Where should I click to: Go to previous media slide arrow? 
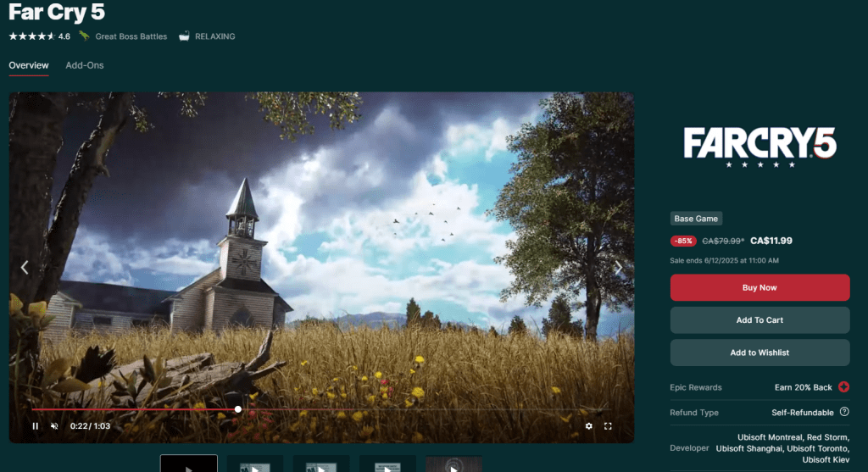click(x=25, y=268)
